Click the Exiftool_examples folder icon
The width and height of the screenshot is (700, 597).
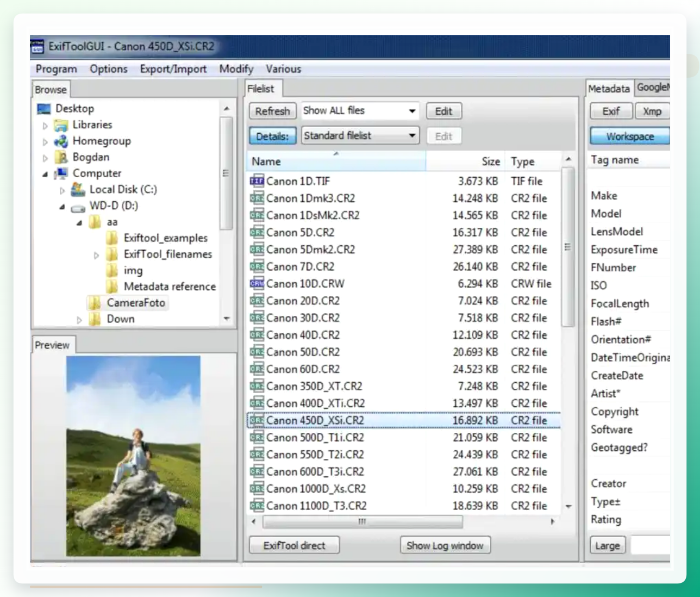point(112,238)
